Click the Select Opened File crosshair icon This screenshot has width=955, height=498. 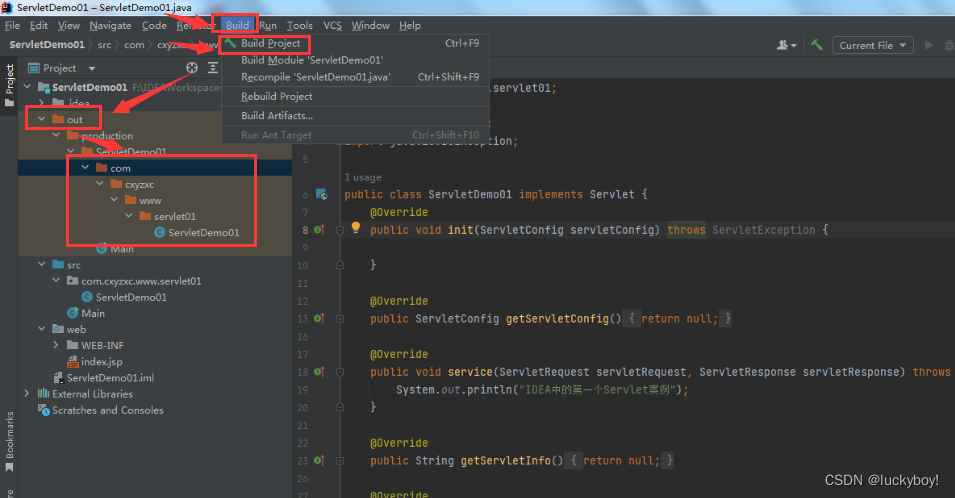coord(192,68)
